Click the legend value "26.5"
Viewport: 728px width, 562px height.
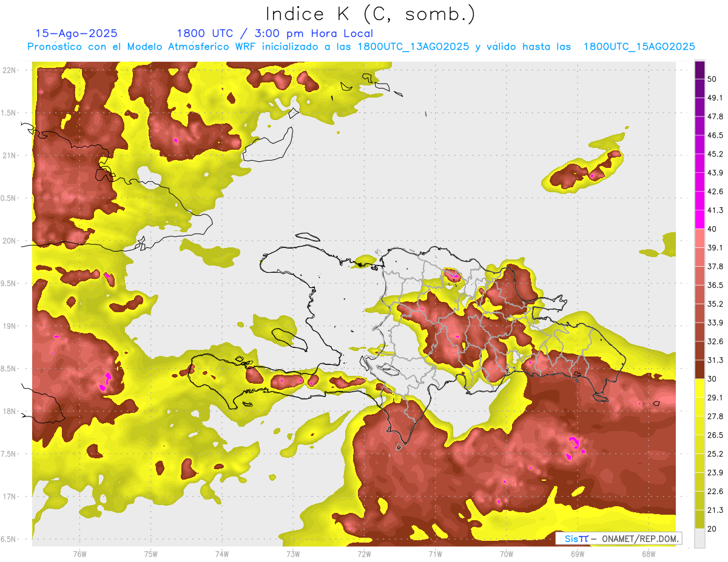(715, 435)
